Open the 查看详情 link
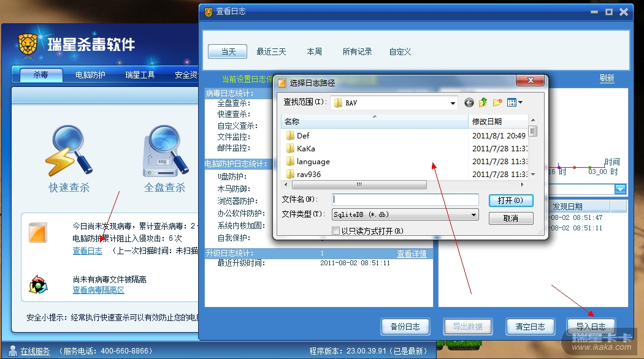 412,254
